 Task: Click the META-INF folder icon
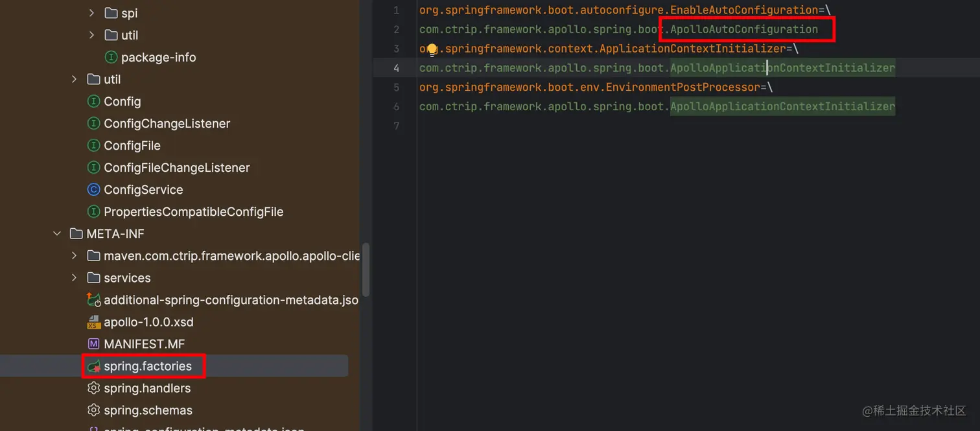(76, 233)
